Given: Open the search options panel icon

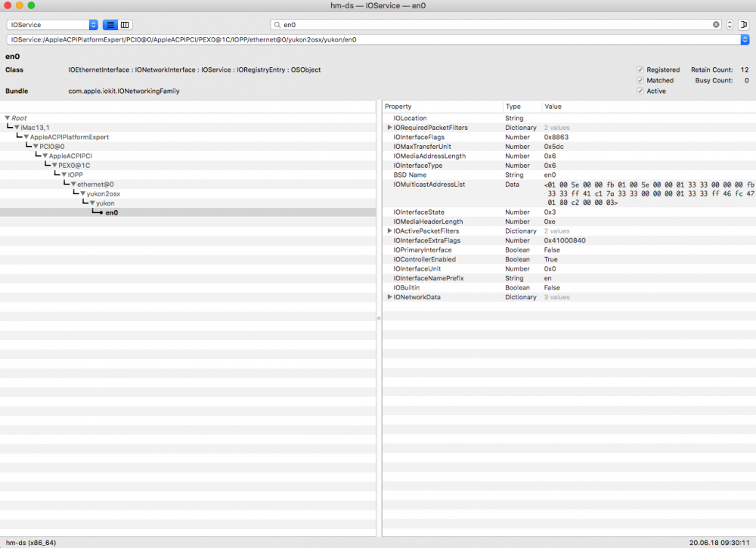Looking at the screenshot, I should 743,25.
